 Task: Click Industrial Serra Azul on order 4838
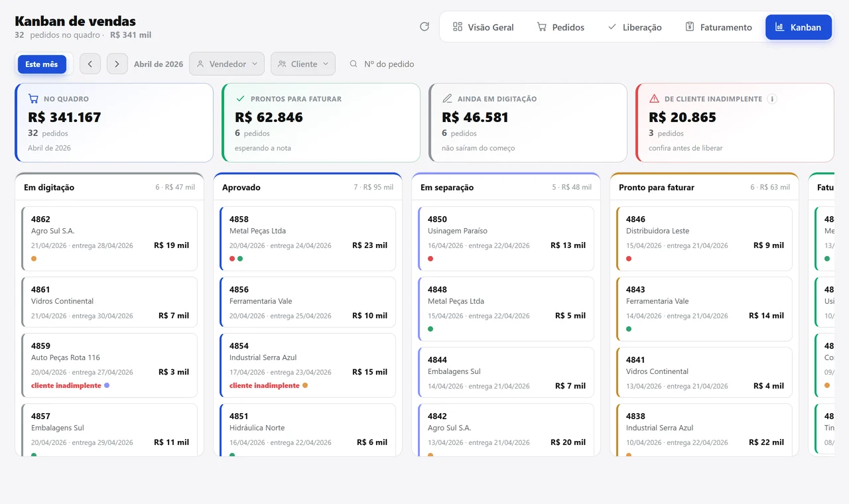pos(660,428)
